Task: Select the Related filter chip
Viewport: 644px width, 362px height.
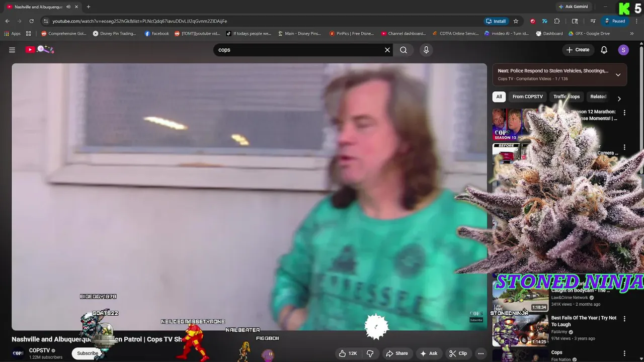Action: coord(598,97)
